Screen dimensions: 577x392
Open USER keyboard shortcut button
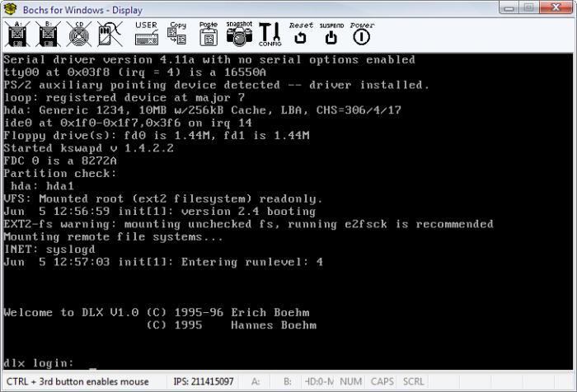tap(147, 34)
